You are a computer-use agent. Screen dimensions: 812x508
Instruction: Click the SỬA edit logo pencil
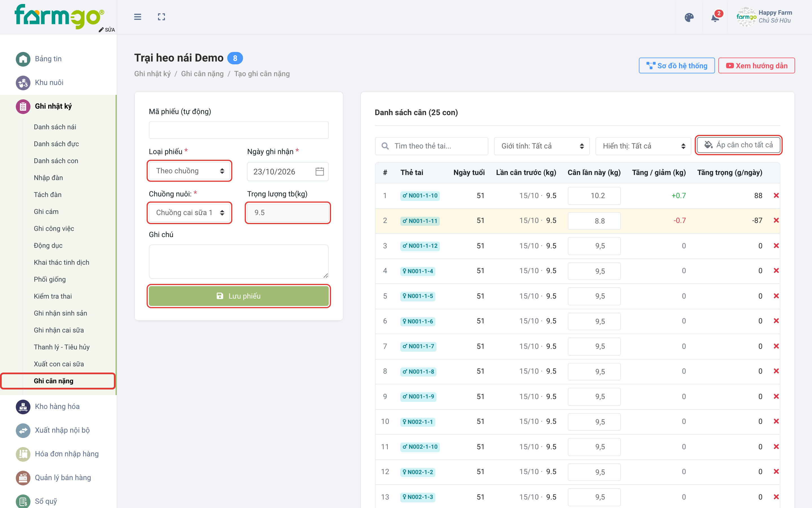(x=107, y=30)
